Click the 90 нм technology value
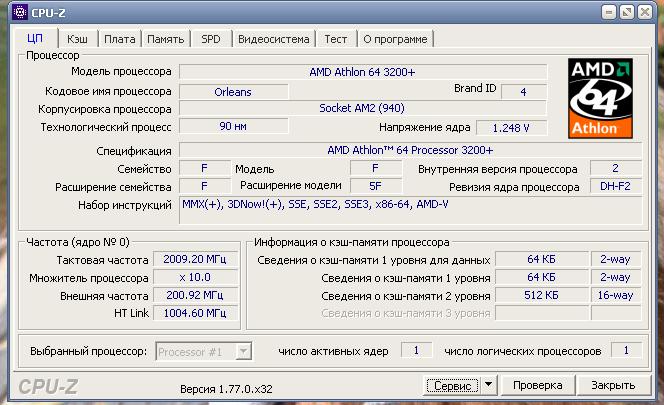 (233, 126)
